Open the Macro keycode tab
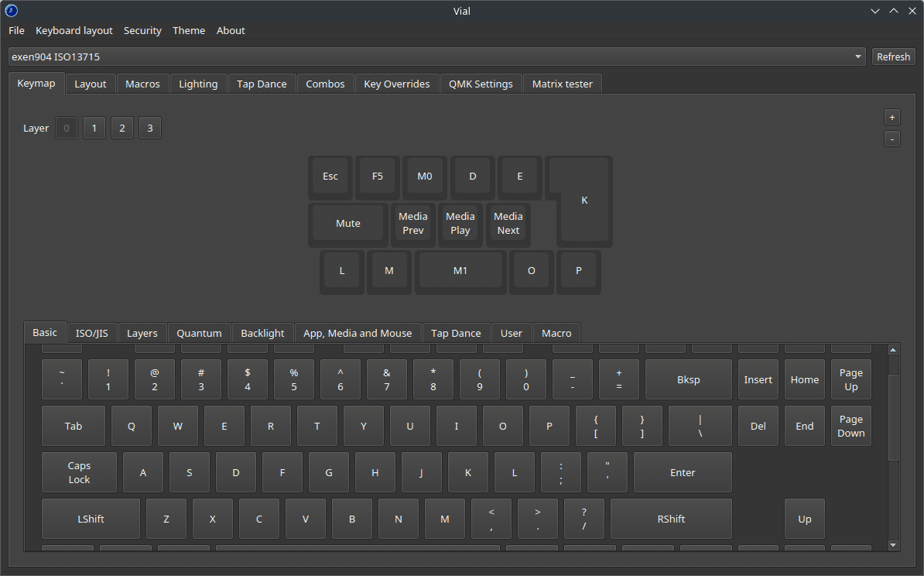This screenshot has height=576, width=924. 556,333
